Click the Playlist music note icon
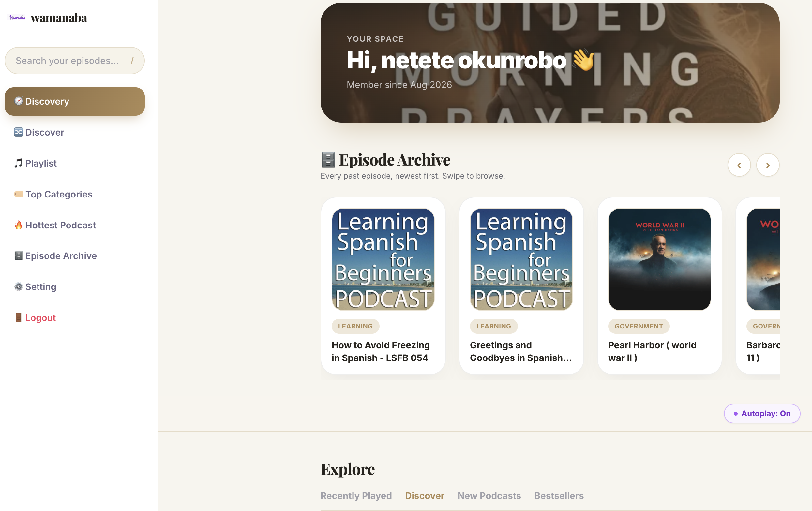Viewport: 812px width, 511px height. [19, 163]
